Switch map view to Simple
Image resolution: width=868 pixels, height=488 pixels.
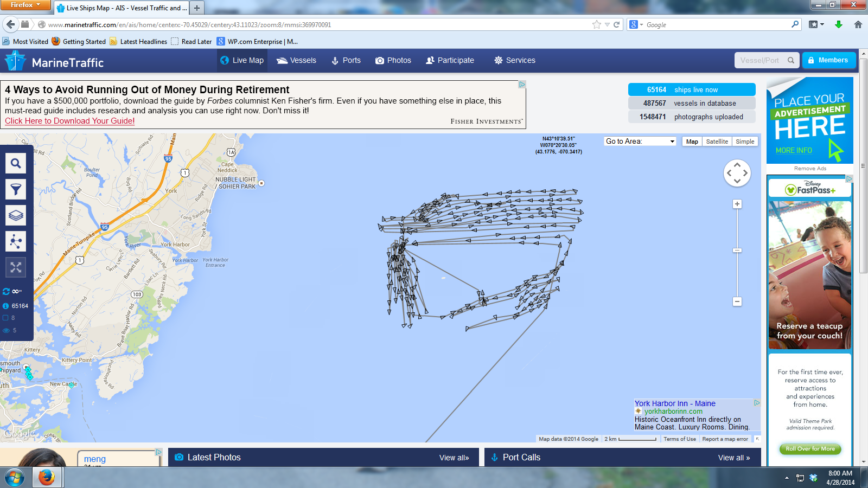[x=745, y=142]
